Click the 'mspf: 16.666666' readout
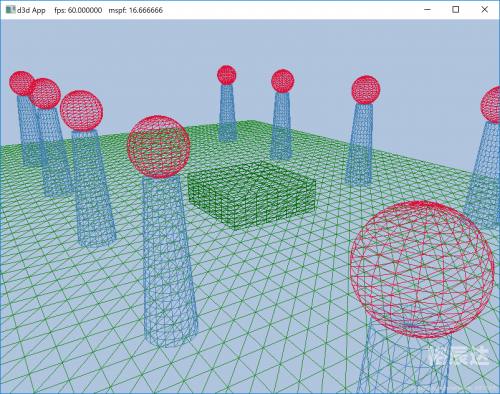 click(136, 10)
